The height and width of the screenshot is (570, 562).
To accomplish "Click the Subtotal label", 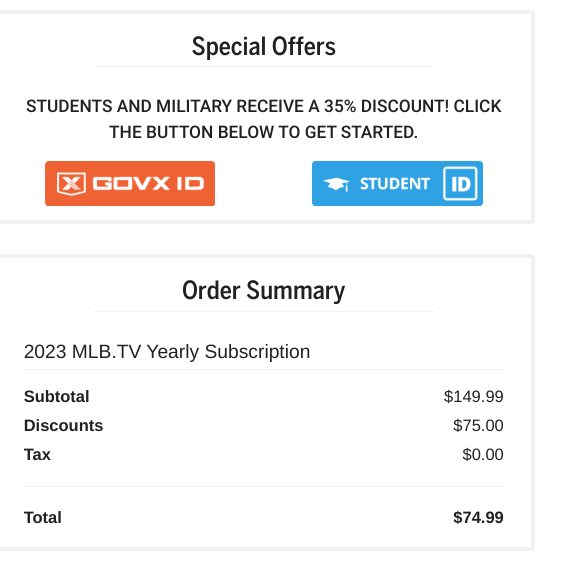I will point(56,396).
